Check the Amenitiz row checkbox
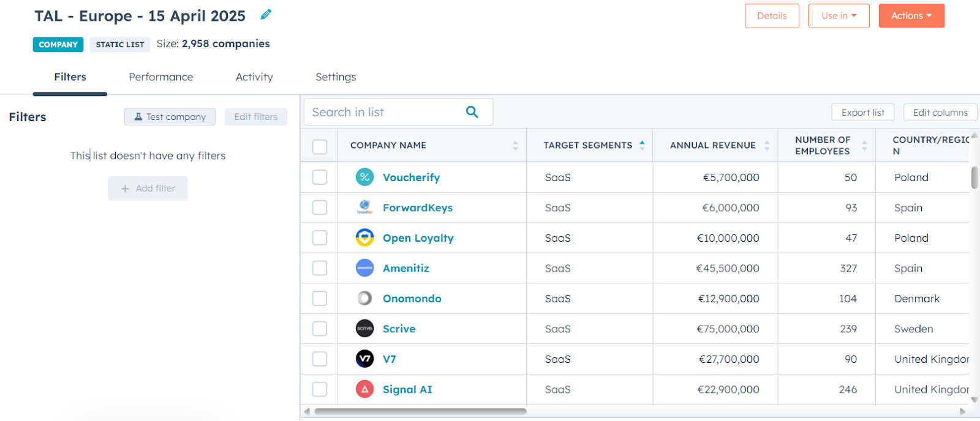This screenshot has height=421, width=980. pos(320,268)
